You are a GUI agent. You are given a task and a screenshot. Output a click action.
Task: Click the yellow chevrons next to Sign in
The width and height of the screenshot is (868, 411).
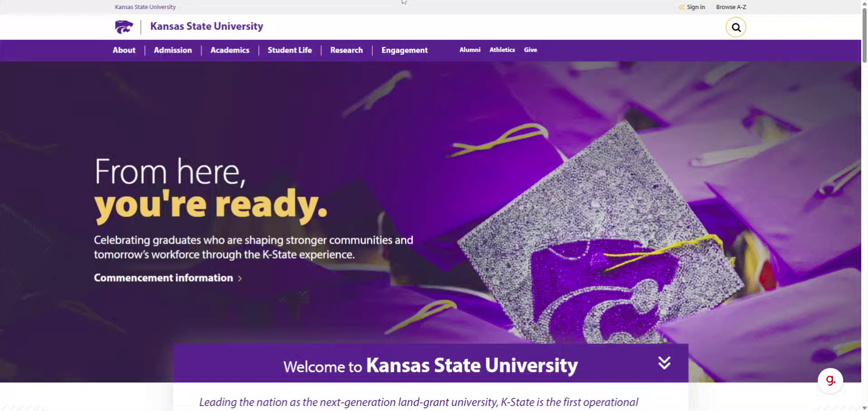[x=682, y=7]
